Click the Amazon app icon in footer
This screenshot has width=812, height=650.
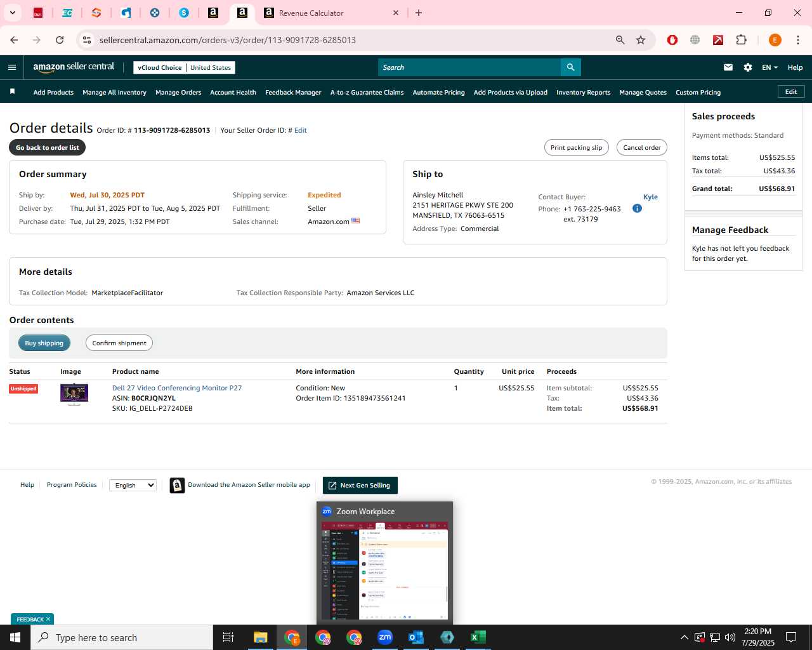coord(177,485)
